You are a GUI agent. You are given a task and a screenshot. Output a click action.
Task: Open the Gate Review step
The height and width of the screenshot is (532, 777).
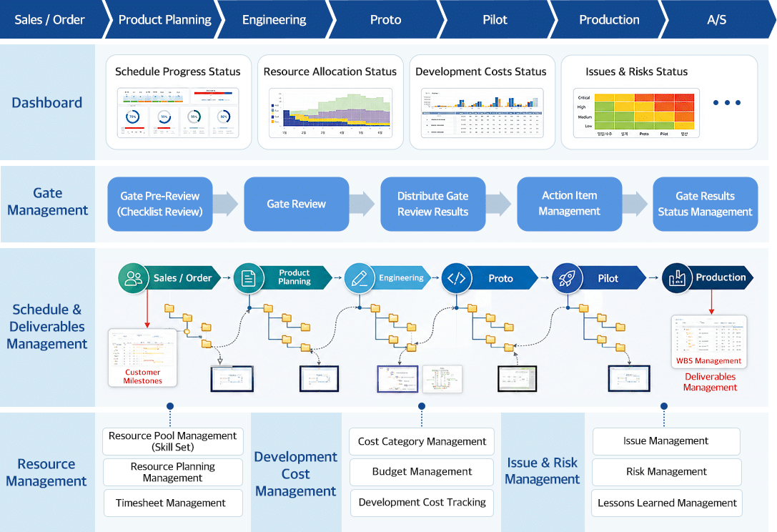pos(297,204)
